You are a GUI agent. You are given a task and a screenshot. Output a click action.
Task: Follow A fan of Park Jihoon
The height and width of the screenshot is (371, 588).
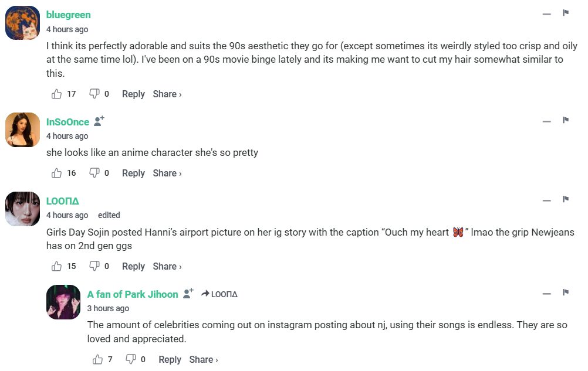[188, 294]
